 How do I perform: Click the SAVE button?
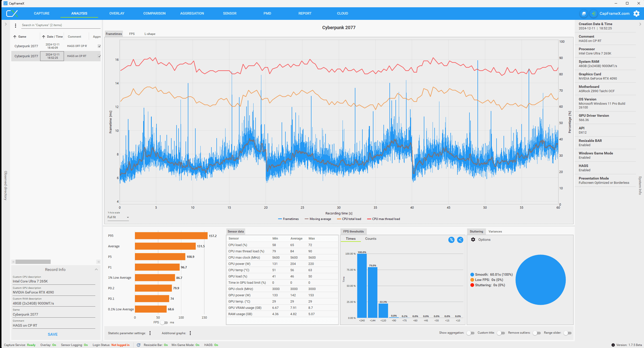[x=53, y=334]
